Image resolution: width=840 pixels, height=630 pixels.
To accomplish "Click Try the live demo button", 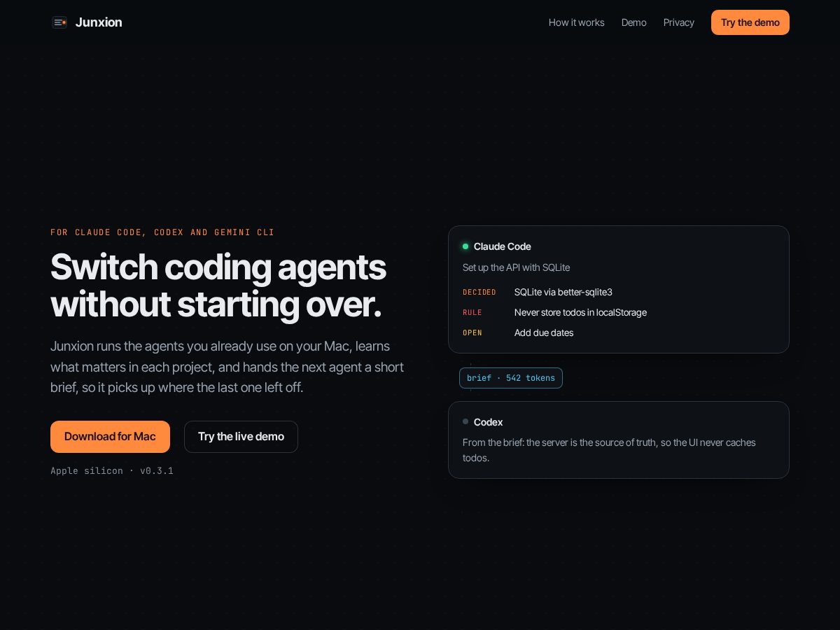I will tap(241, 437).
